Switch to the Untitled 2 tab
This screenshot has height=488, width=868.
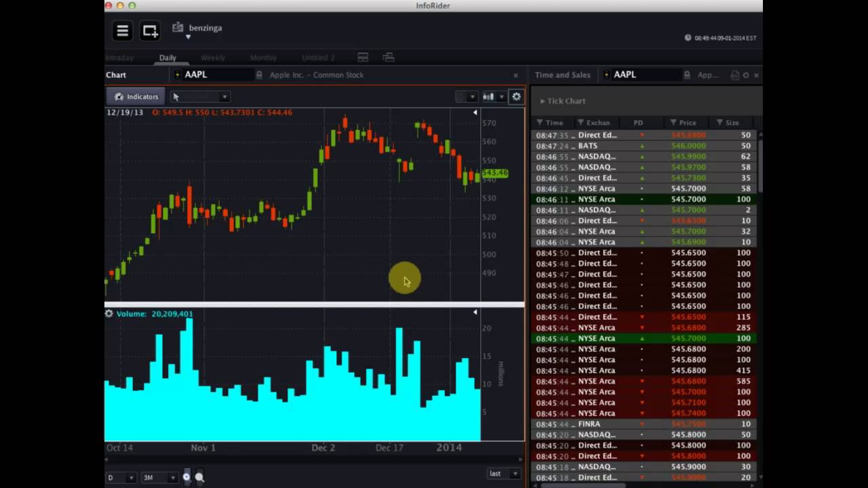pos(318,58)
